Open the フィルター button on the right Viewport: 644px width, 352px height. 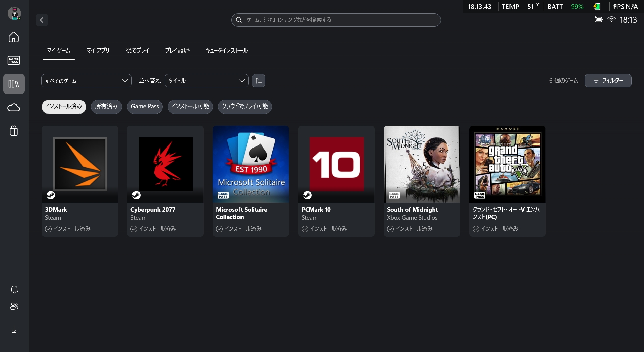[608, 81]
